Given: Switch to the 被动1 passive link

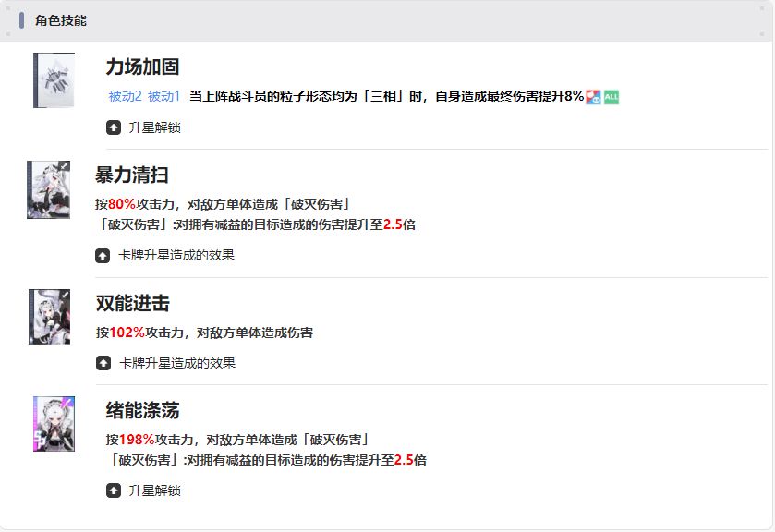Looking at the screenshot, I should pos(164,96).
